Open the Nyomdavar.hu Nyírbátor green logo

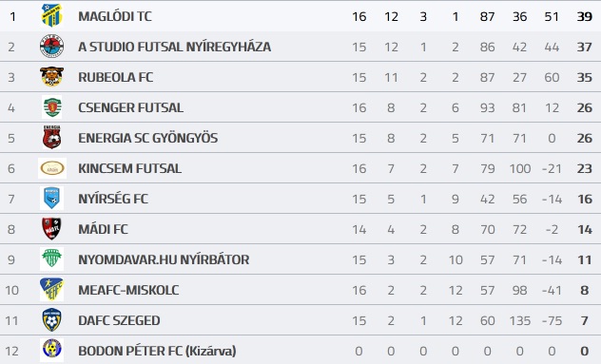pos(51,259)
